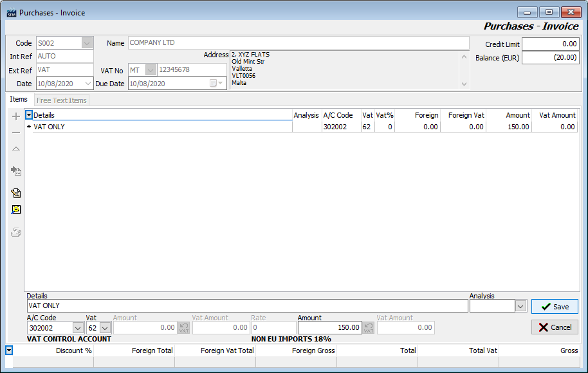Click the Vat Amount column header in the grid
This screenshot has height=373, width=588.
pyautogui.click(x=555, y=115)
